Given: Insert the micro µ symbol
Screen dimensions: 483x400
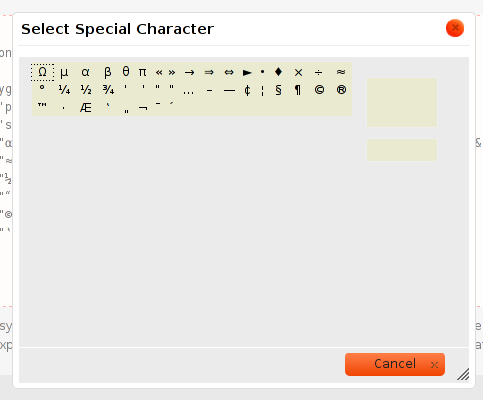Looking at the screenshot, I should click(64, 72).
